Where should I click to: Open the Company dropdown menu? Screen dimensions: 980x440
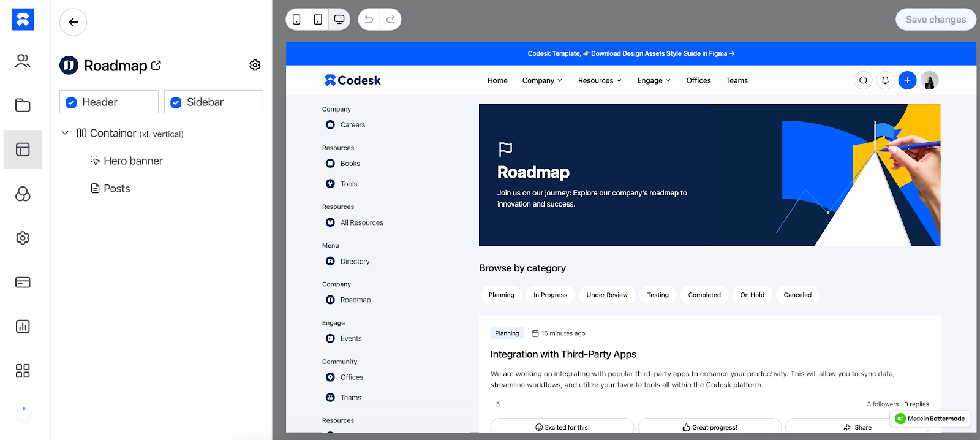tap(542, 80)
